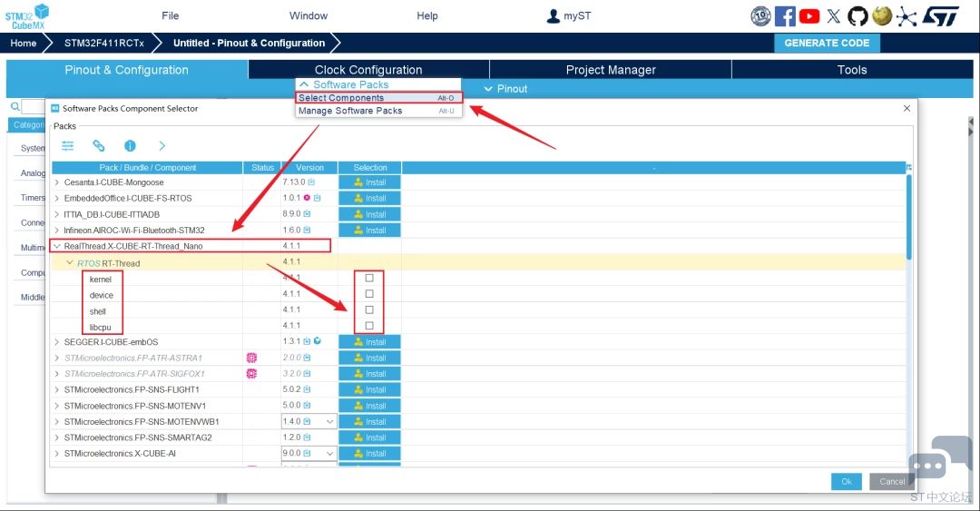Open the Facebook icon link
Screen dimensions: 980x511
point(785,15)
